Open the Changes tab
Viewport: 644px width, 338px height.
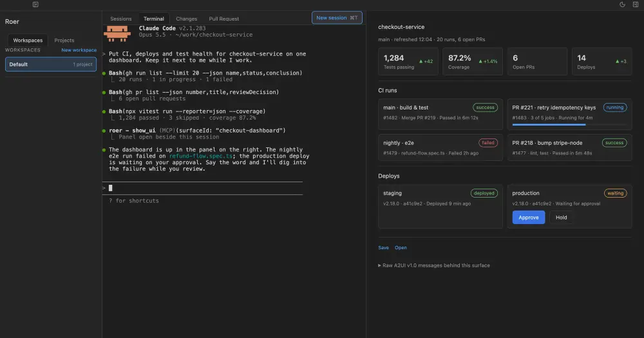point(187,19)
